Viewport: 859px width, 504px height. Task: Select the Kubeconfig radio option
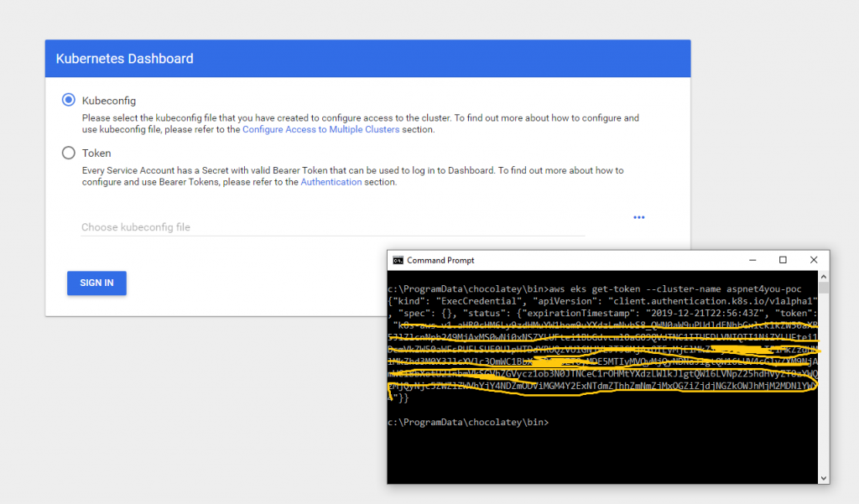pos(69,100)
